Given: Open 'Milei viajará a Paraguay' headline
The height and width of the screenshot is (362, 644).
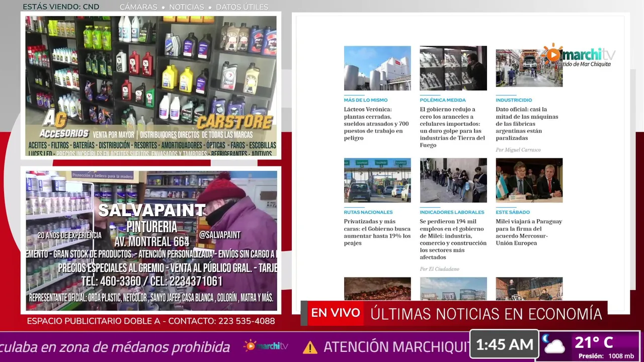Looking at the screenshot, I should [529, 232].
